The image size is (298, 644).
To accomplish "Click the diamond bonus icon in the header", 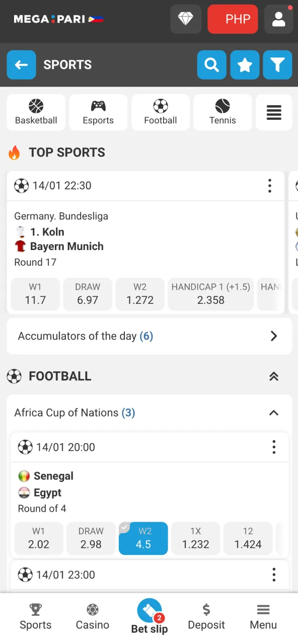I will tap(185, 19).
